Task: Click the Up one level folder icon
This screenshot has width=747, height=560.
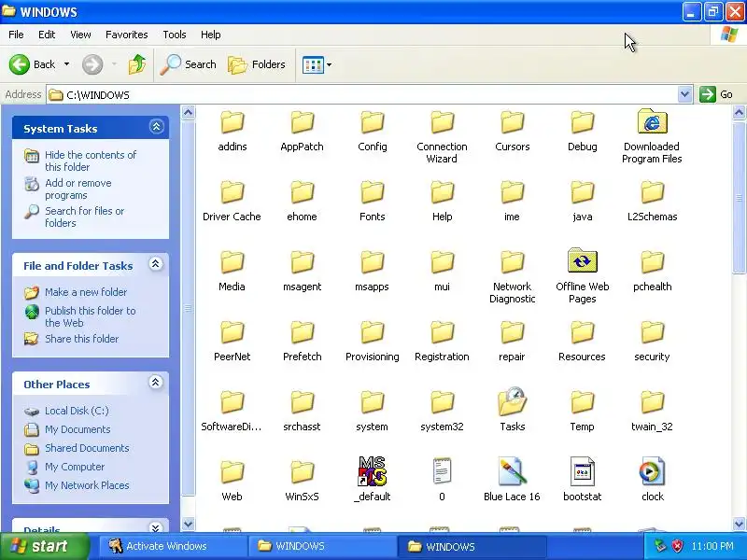Action: pyautogui.click(x=137, y=64)
